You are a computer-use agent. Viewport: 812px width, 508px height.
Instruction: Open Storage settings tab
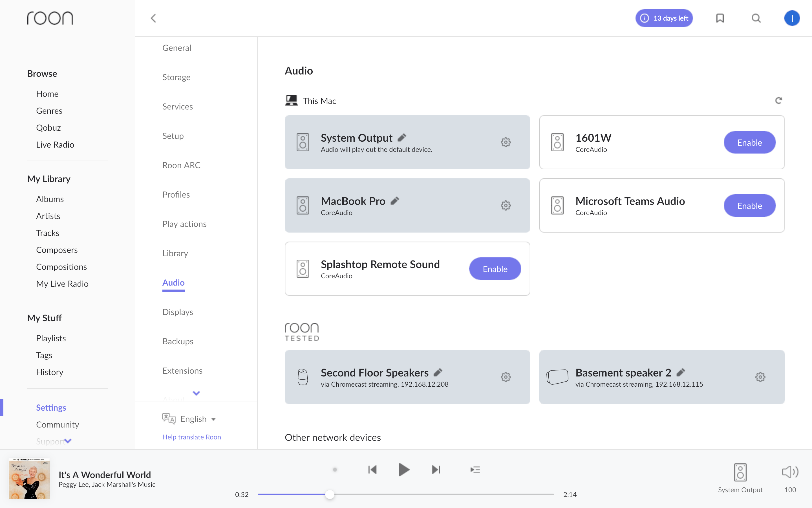[x=176, y=77]
